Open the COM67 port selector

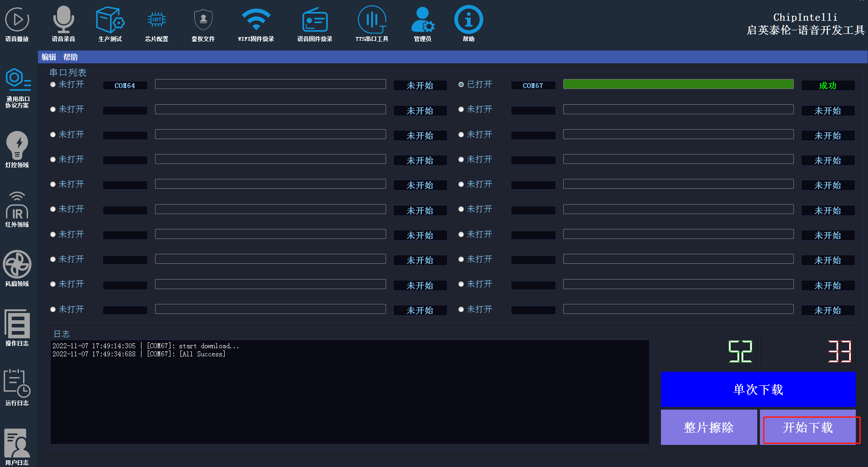(x=533, y=85)
